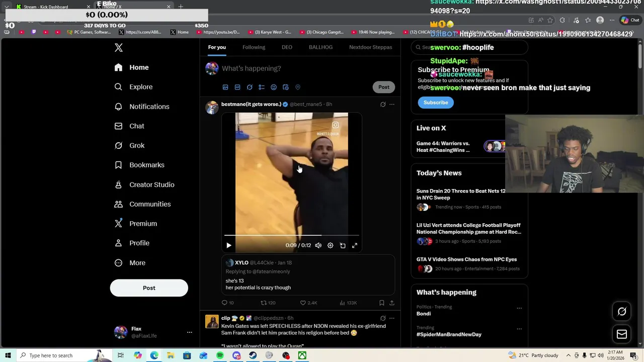The width and height of the screenshot is (644, 362).
Task: Open more options on the clip post
Action: 392,318
